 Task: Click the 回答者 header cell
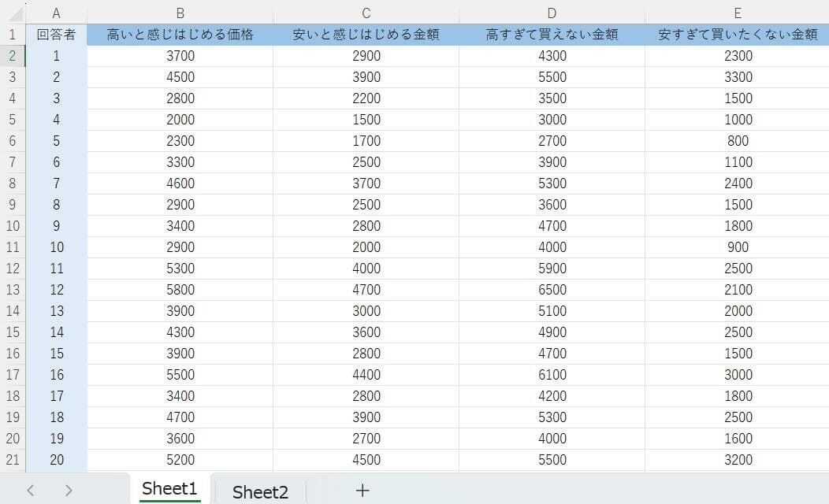point(56,35)
